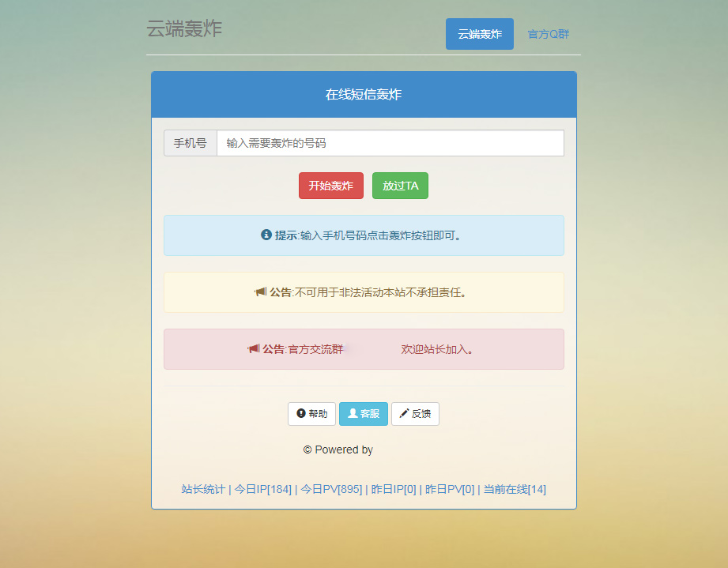Click the 当前在线[14] link
This screenshot has width=728, height=568.
pyautogui.click(x=514, y=489)
